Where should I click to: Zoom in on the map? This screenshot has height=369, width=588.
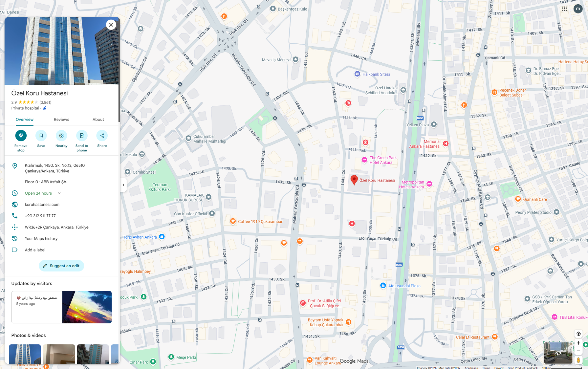[x=578, y=343]
